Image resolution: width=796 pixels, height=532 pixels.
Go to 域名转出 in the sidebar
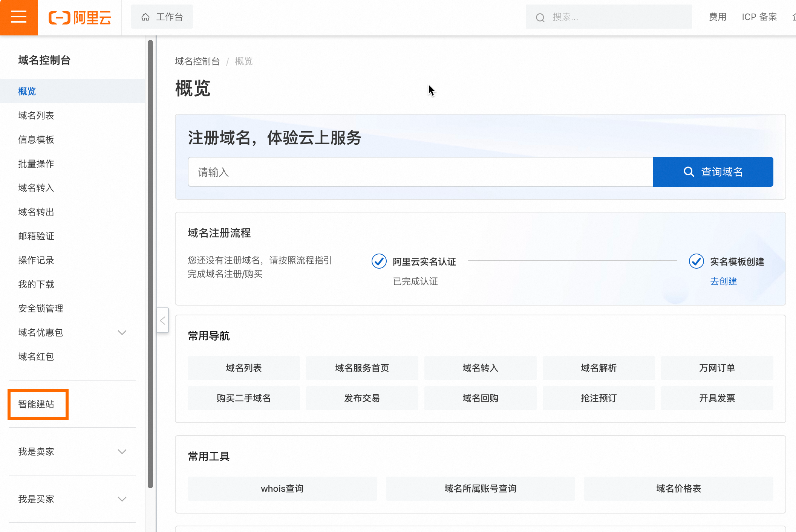point(72,212)
